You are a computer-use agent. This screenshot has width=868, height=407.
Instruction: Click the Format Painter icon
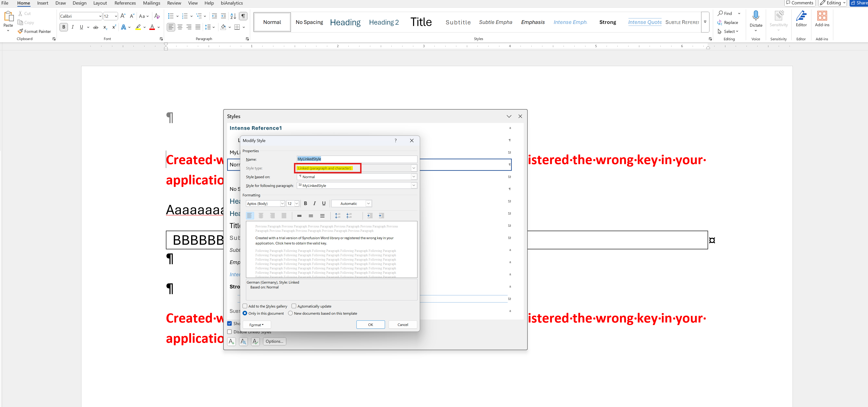20,31
